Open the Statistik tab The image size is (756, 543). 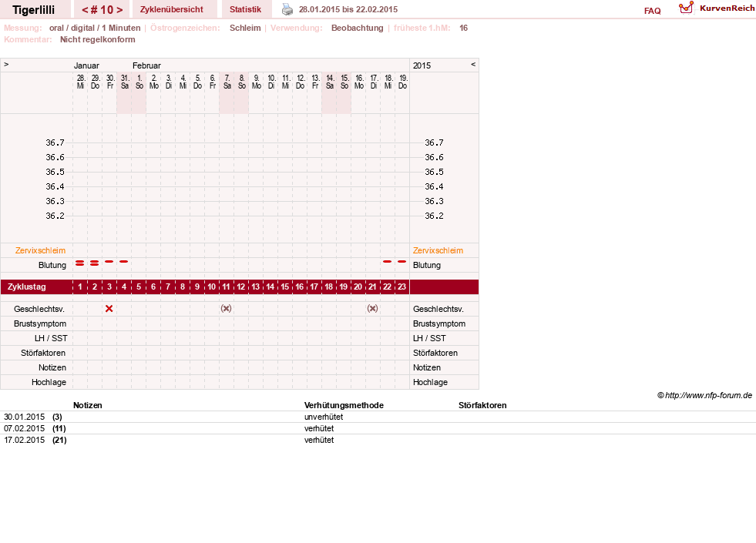(245, 9)
